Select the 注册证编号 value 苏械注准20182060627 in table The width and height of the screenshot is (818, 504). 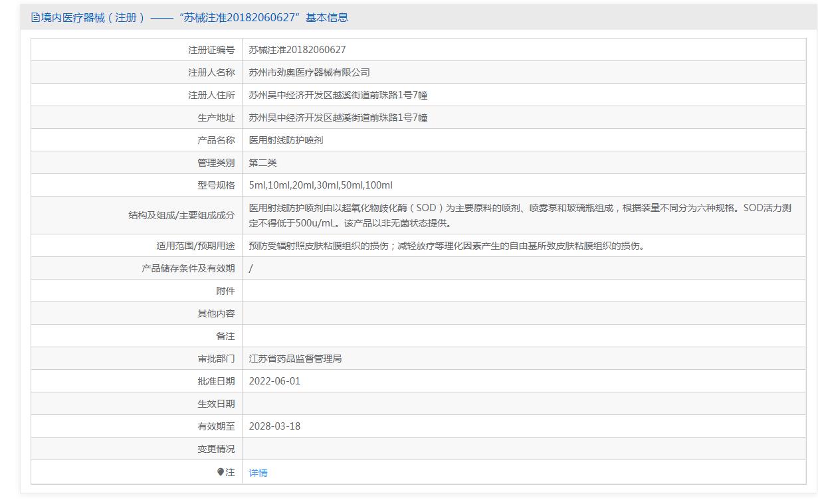pyautogui.click(x=297, y=50)
